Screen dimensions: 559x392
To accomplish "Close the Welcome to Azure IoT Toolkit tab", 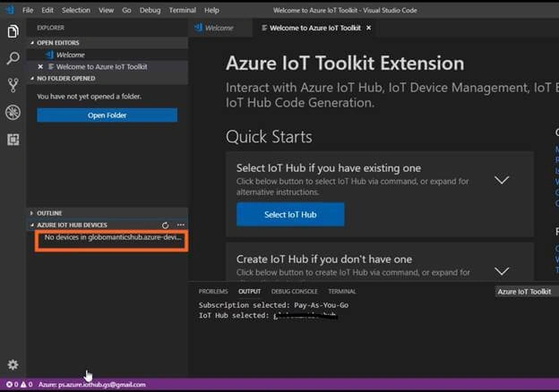I will [368, 28].
